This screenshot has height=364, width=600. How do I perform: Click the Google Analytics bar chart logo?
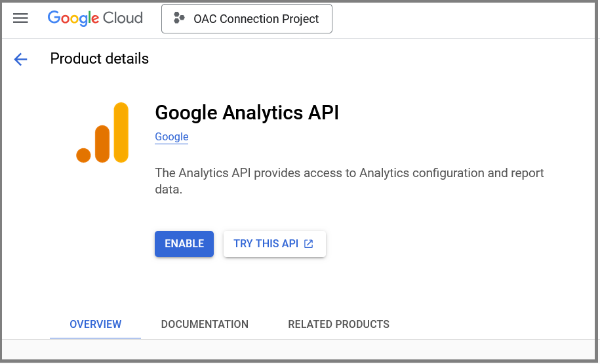[x=102, y=132]
